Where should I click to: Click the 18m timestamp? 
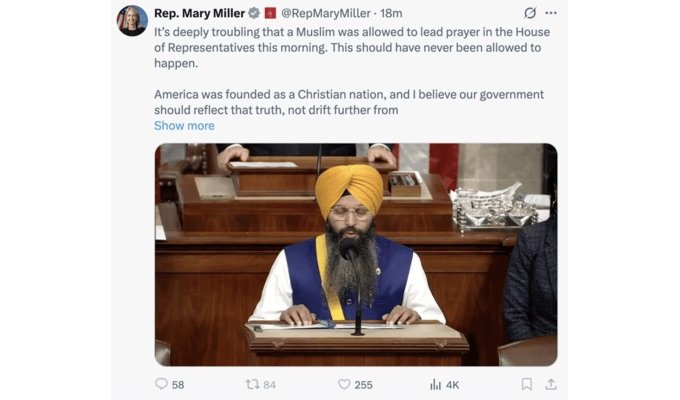click(391, 13)
